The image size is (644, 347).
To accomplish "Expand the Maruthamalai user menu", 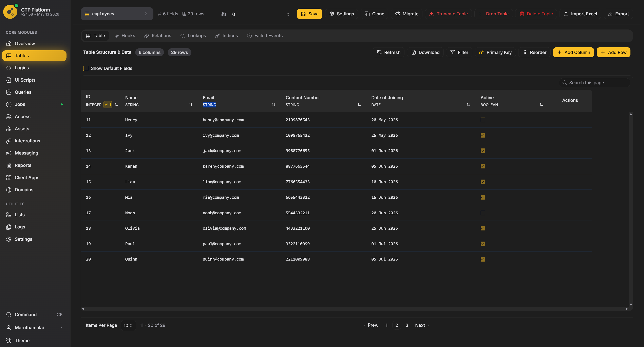I will click(x=34, y=328).
